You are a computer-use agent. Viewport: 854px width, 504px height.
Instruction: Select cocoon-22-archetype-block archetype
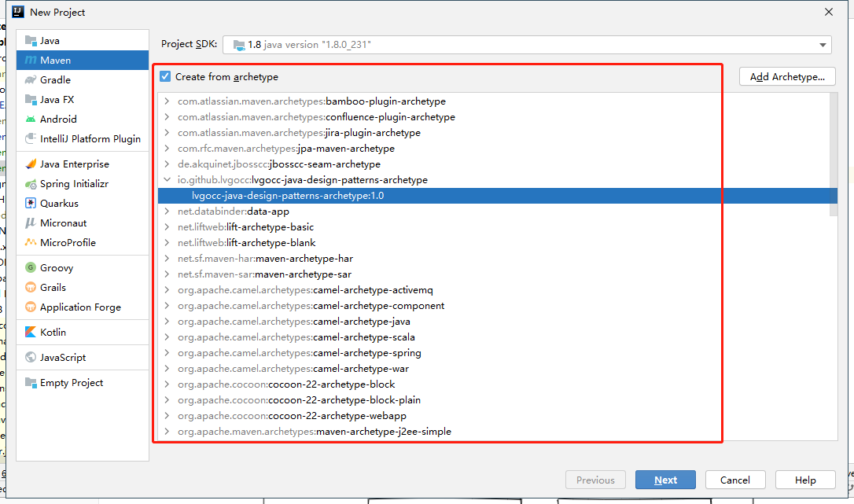click(286, 384)
